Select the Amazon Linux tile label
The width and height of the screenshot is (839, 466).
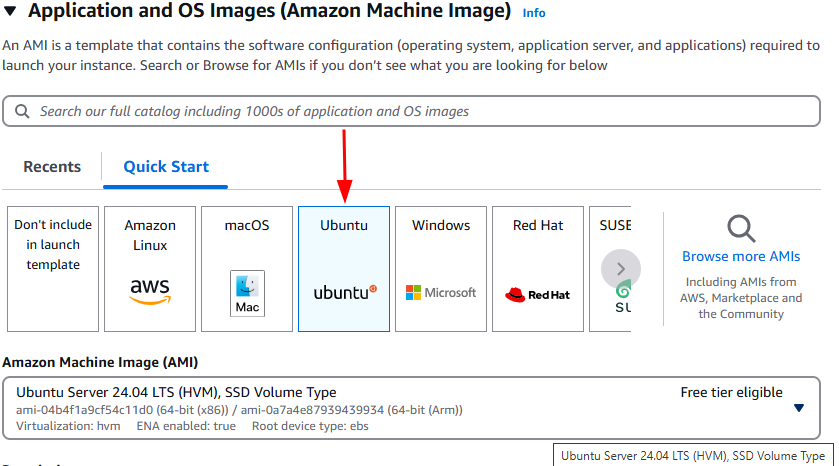pyautogui.click(x=150, y=235)
